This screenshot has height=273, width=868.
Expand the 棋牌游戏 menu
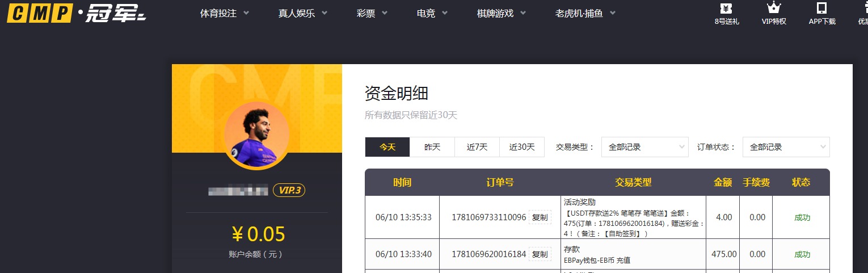click(501, 13)
